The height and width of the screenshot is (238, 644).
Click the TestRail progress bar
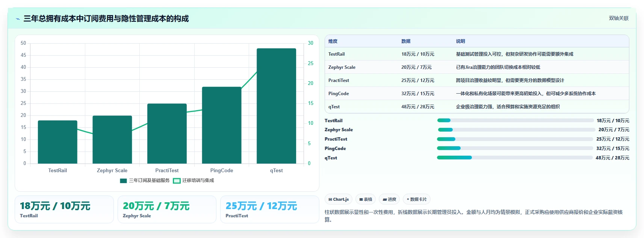coord(516,120)
